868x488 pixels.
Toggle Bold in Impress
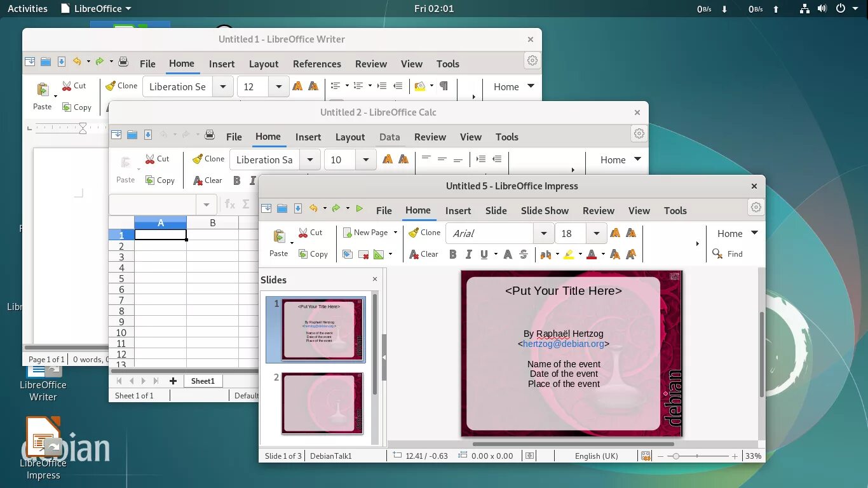point(452,254)
